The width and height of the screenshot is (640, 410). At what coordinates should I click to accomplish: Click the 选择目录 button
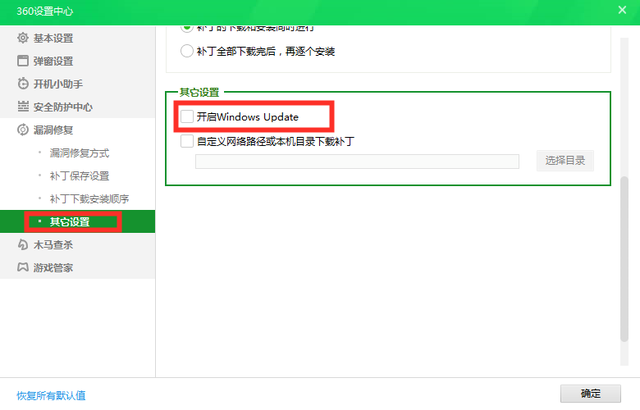click(565, 161)
